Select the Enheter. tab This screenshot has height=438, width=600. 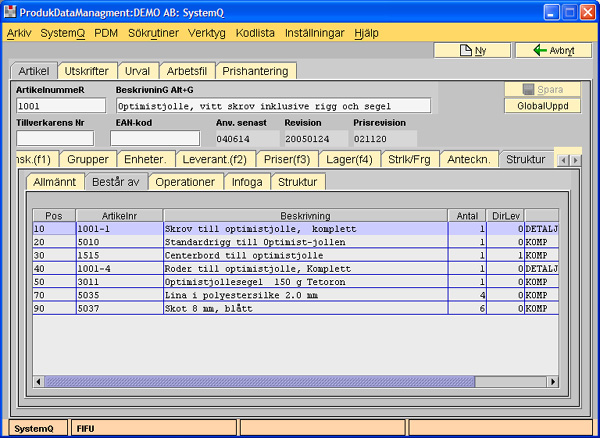[x=146, y=159]
